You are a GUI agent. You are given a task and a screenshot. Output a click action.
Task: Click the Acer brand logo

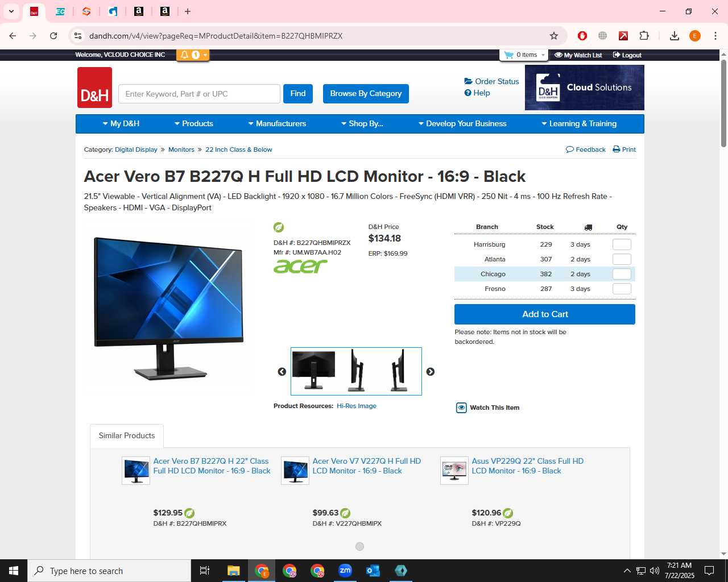pyautogui.click(x=300, y=266)
